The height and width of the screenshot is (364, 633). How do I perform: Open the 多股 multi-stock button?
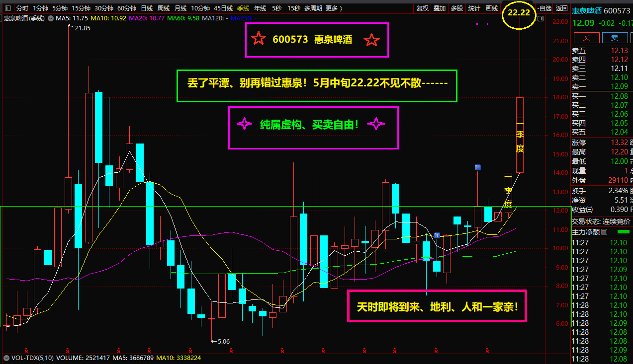coord(457,8)
